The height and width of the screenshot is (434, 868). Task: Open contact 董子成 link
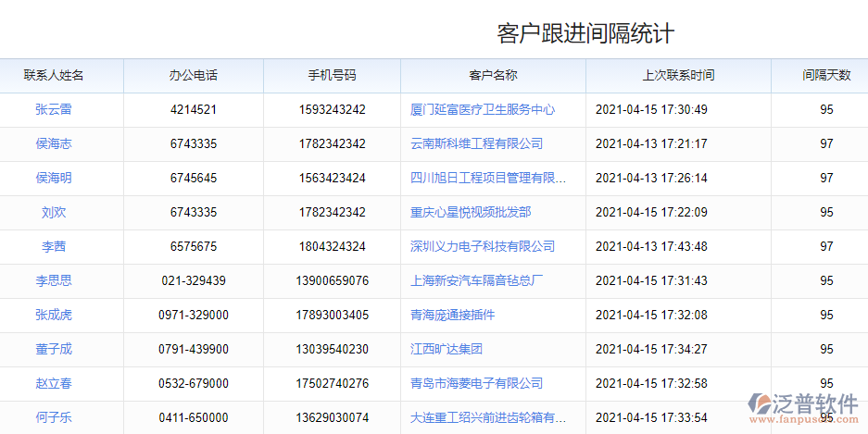click(54, 349)
